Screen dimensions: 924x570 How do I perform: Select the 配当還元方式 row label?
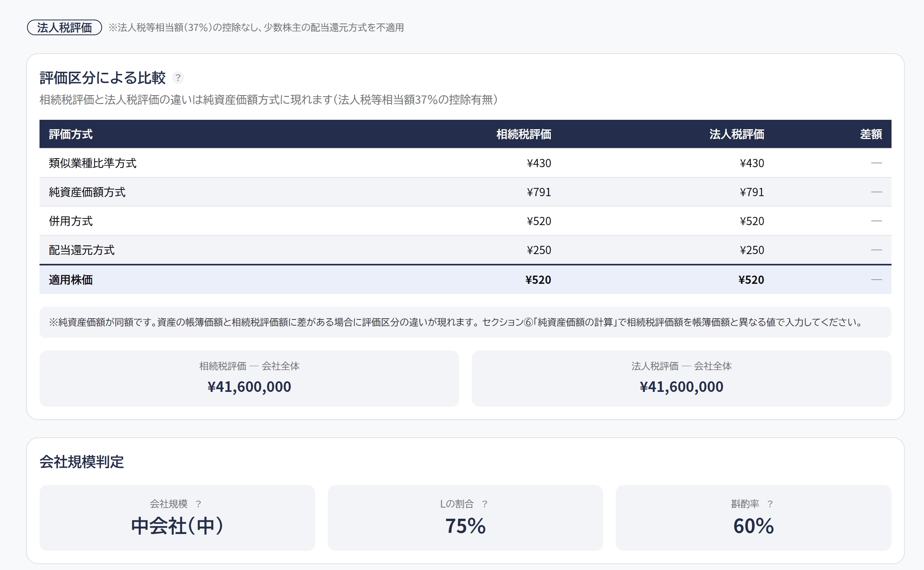click(x=82, y=250)
